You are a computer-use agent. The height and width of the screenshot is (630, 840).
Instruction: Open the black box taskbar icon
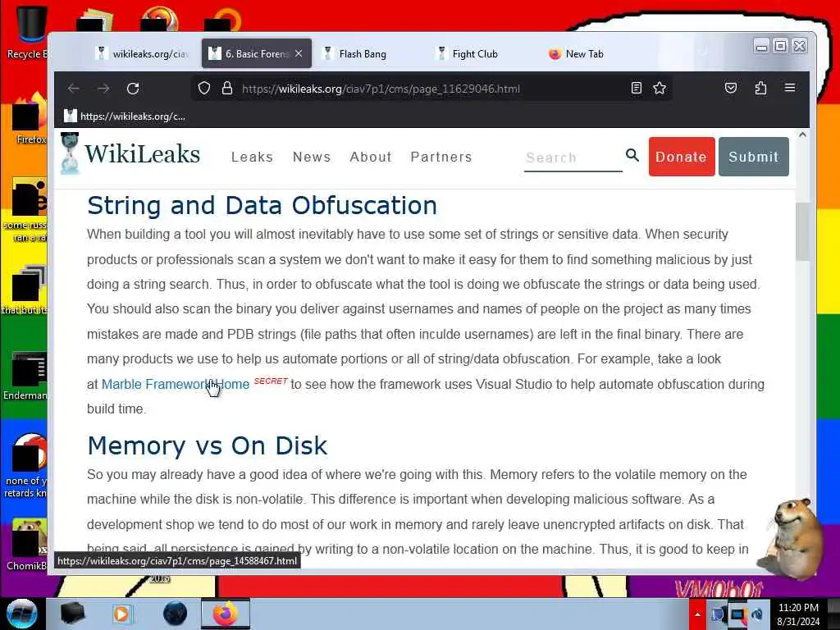click(x=72, y=614)
